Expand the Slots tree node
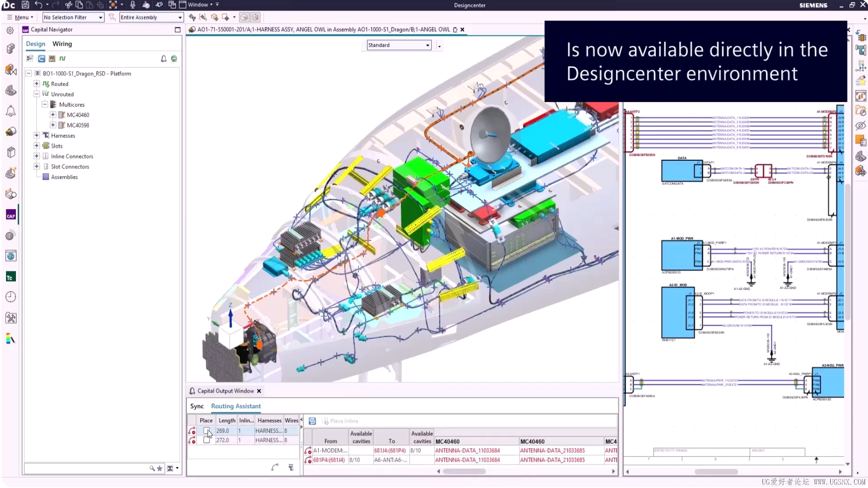The height and width of the screenshot is (488, 868). coord(36,146)
